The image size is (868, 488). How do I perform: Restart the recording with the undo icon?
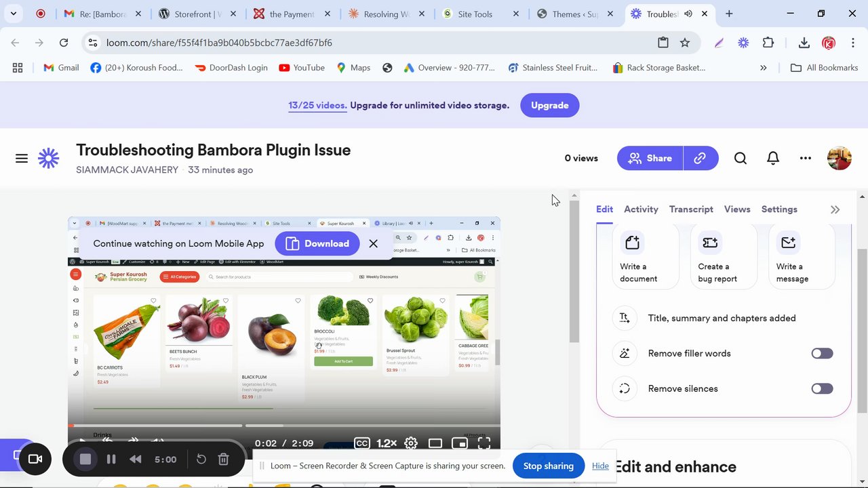coord(201,459)
